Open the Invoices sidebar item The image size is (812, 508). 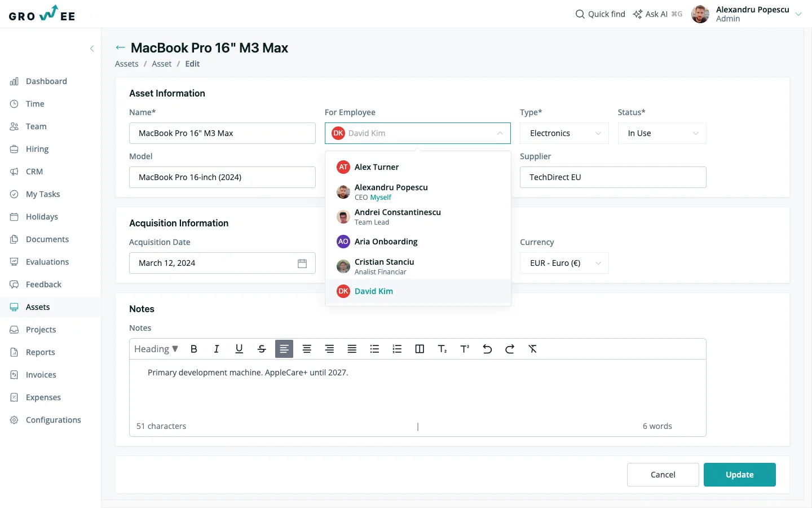[41, 375]
